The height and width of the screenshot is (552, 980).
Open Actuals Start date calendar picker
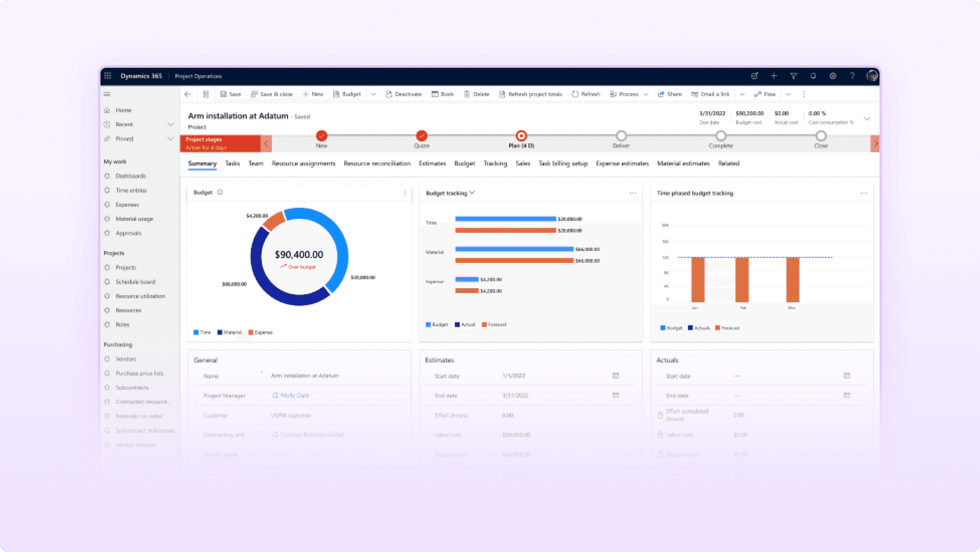coord(847,376)
